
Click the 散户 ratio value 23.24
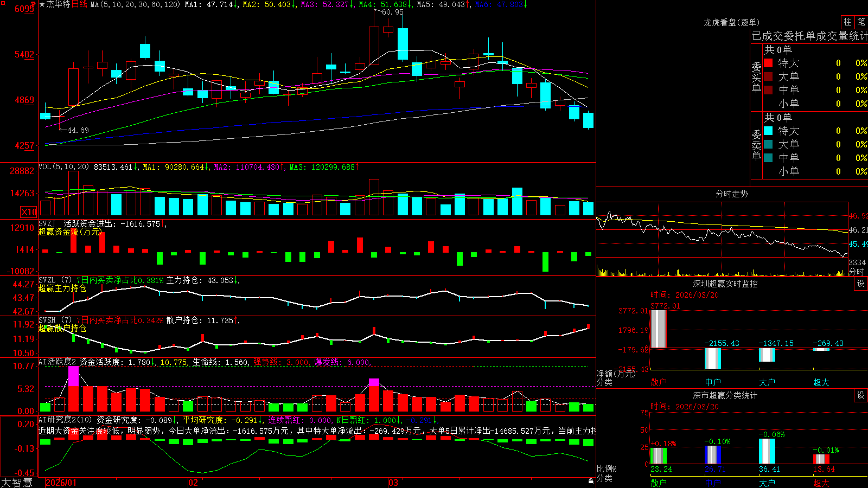click(661, 469)
